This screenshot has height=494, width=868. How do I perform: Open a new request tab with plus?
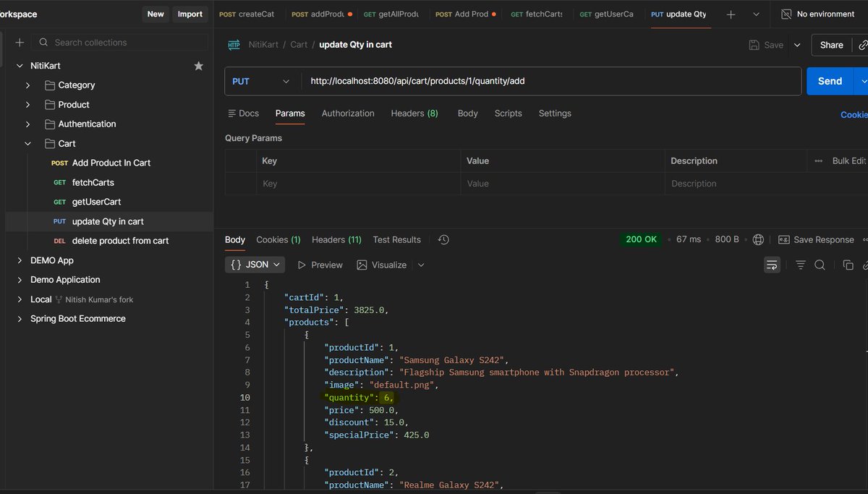point(731,14)
